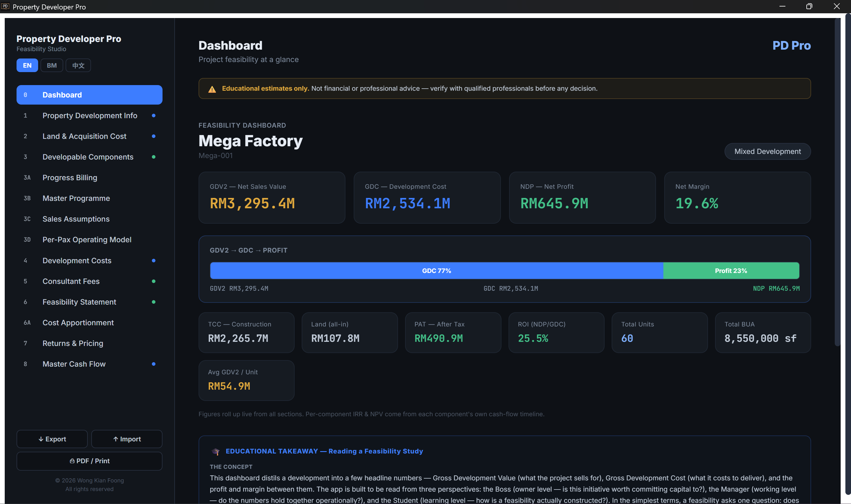Click the Land (all-in) RM107.8M card
Image resolution: width=851 pixels, height=504 pixels.
(350, 333)
